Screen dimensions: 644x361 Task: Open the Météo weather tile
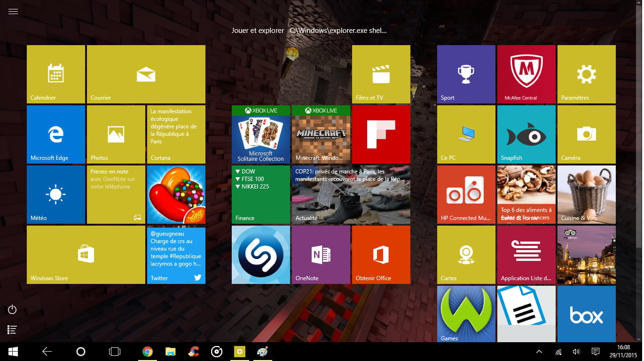pos(56,195)
